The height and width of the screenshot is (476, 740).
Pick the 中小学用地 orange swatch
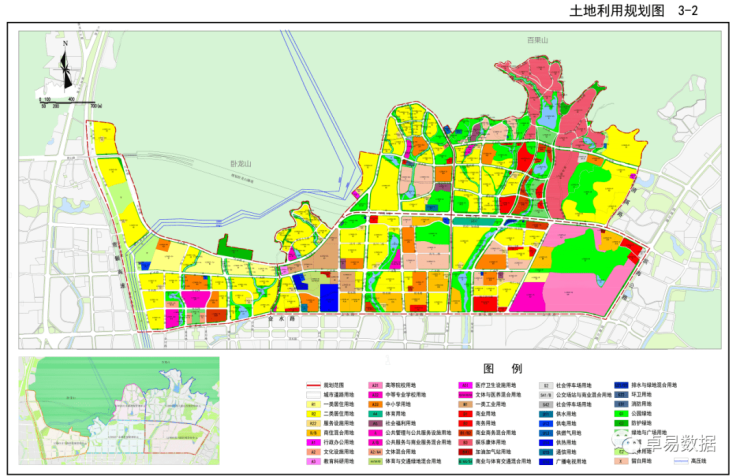click(x=375, y=404)
